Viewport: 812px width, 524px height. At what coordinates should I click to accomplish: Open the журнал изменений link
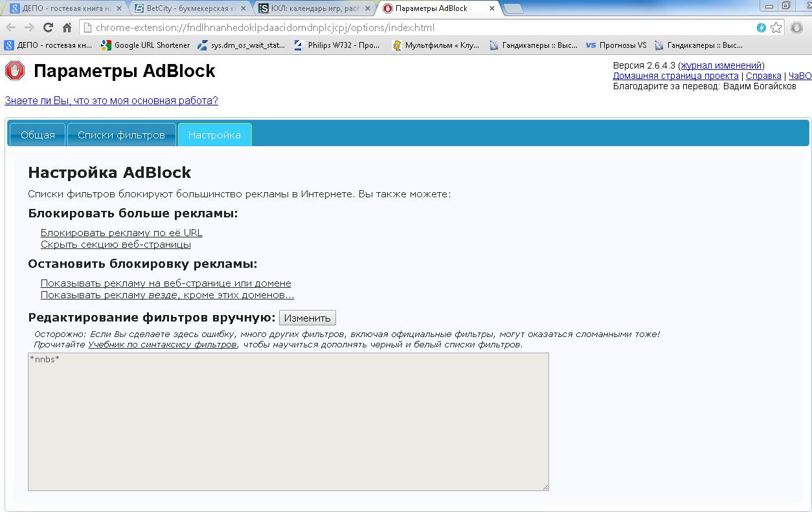pyautogui.click(x=721, y=65)
